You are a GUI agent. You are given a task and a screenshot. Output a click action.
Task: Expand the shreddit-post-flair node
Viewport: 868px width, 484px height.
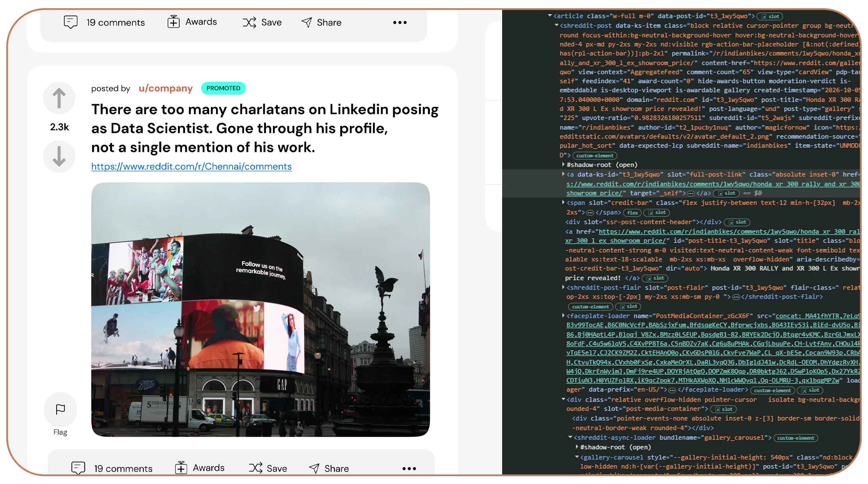pyautogui.click(x=563, y=287)
